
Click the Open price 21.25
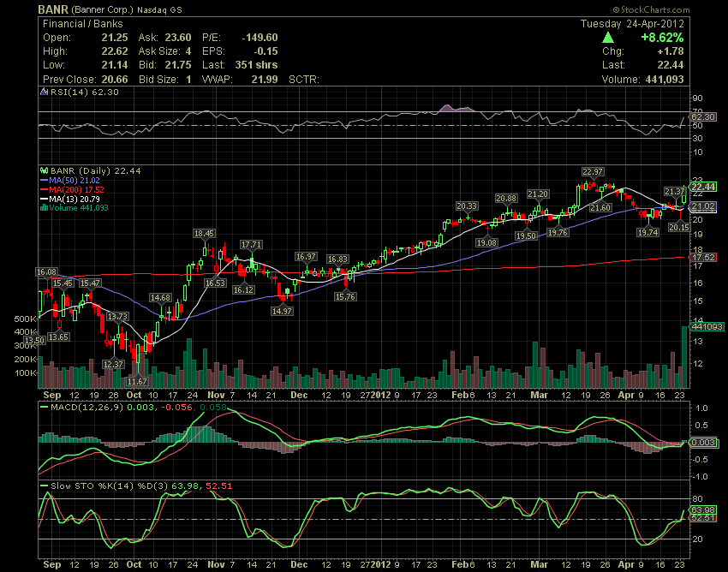pos(115,38)
